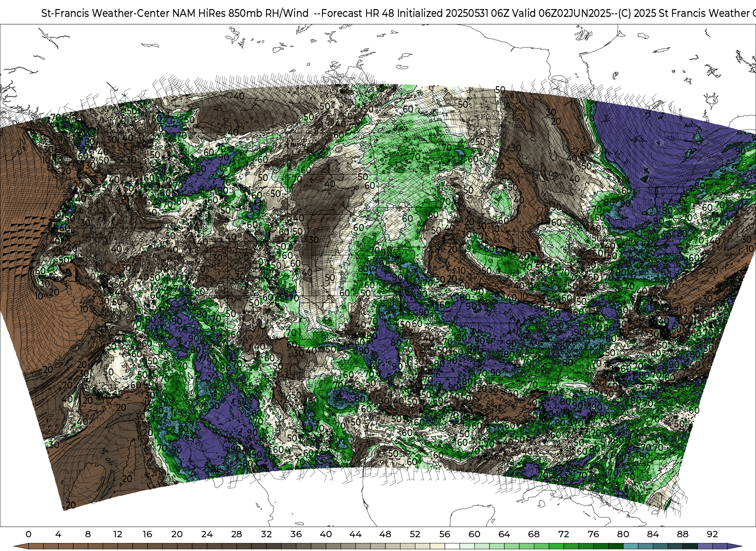The image size is (756, 551).
Task: Click the 72 value on the legend scale
Action: click(563, 534)
